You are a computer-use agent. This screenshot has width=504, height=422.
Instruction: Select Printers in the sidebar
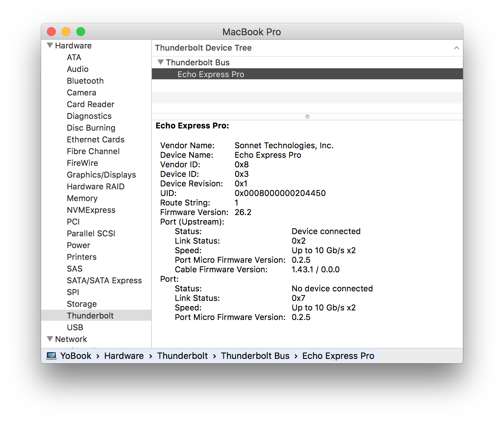point(81,257)
